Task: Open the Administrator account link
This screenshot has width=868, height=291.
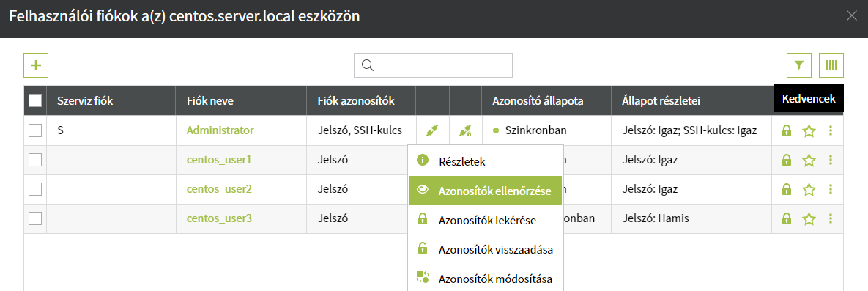Action: click(x=220, y=130)
